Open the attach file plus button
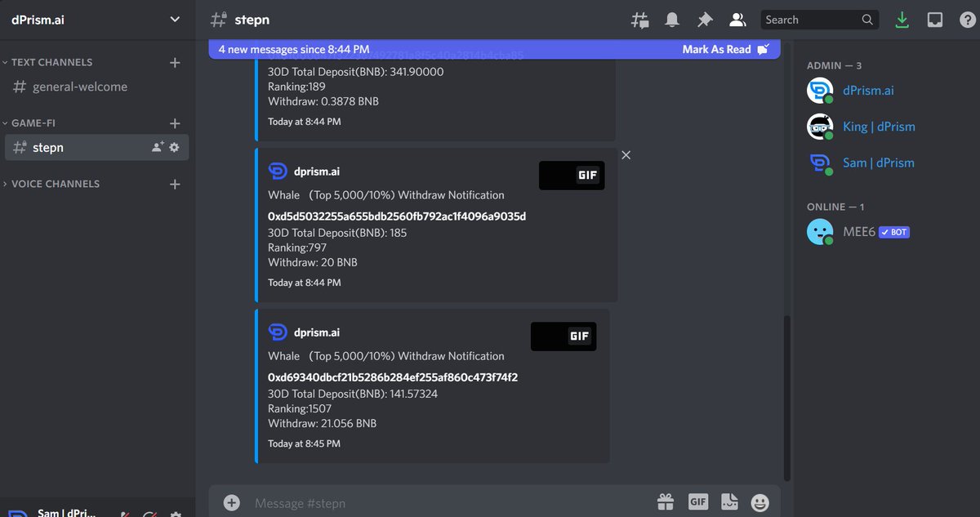Screen dimensions: 980x517 [232, 503]
